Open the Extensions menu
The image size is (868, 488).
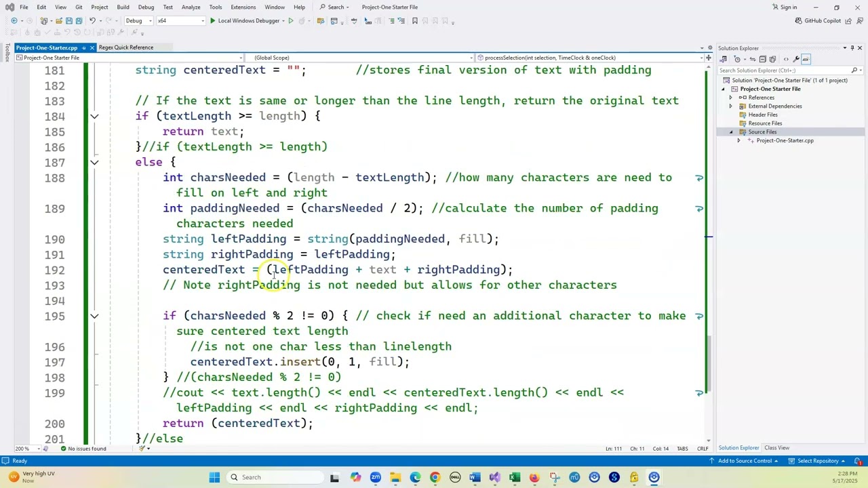[x=243, y=7]
